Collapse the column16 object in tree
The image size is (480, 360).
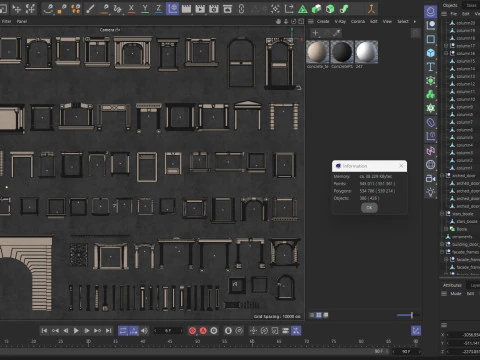(446, 53)
